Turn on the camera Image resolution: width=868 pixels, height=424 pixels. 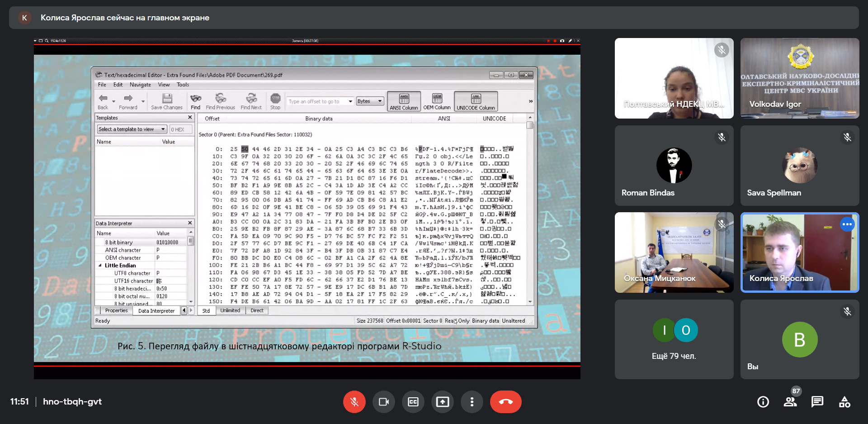[x=384, y=402]
